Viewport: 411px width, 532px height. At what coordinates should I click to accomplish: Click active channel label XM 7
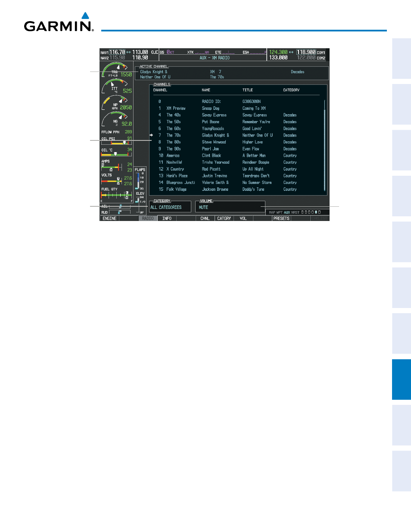click(x=216, y=72)
